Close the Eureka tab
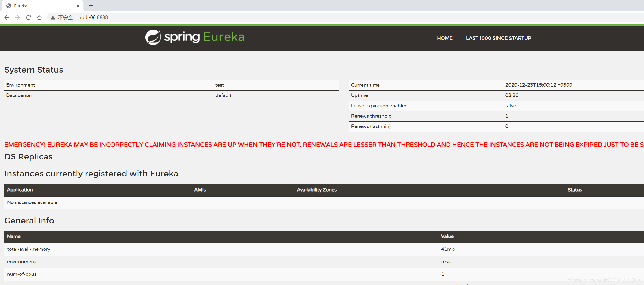This screenshot has width=644, height=285. click(78, 6)
